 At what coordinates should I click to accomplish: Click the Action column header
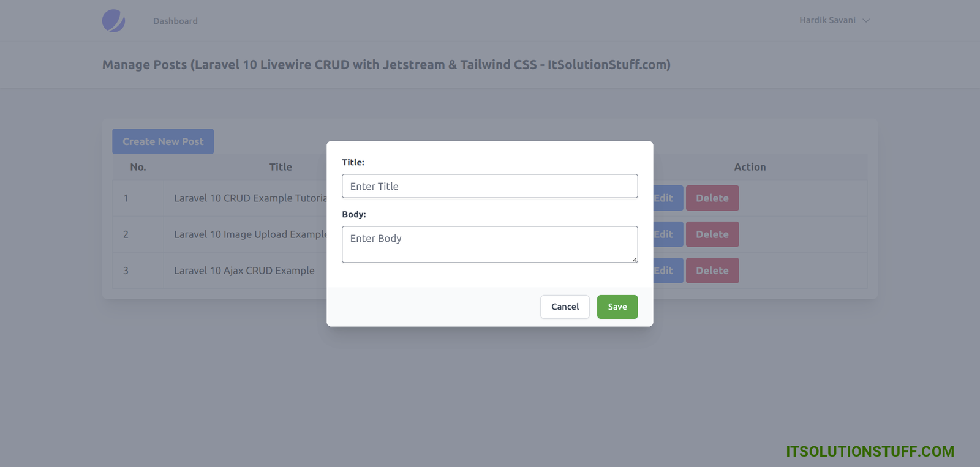pos(750,167)
